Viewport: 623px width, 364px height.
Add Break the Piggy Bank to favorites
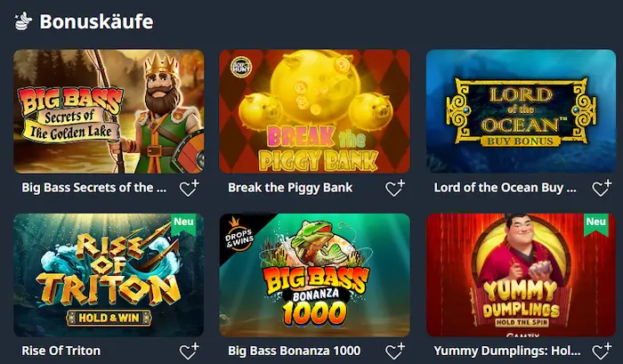[395, 188]
